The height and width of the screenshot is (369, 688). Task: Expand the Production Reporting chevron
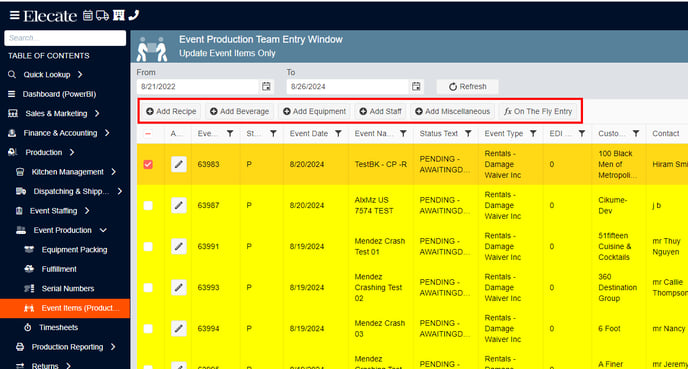pos(113,347)
